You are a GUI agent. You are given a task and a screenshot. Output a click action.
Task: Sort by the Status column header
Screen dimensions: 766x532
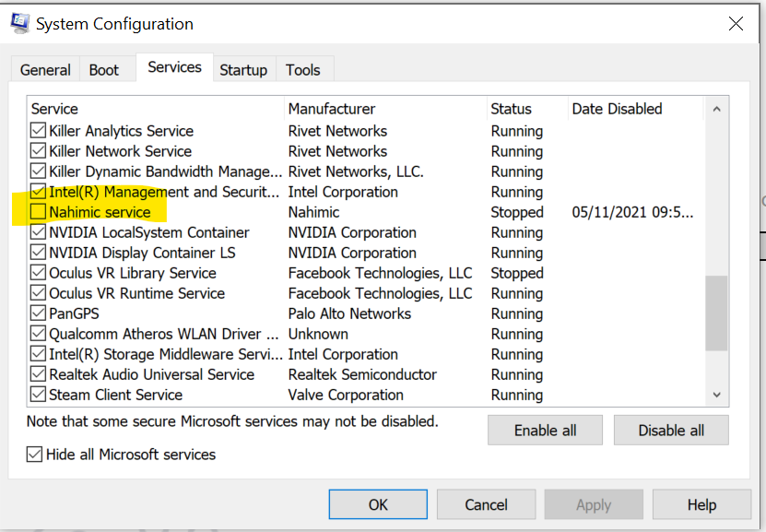click(527, 109)
